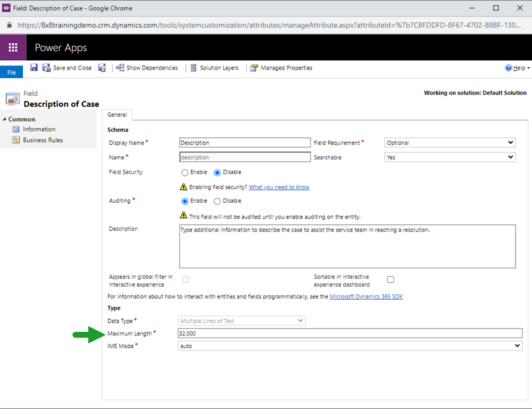Click the Save icon on the toolbar
Screen dimensions: 532x409
tap(33, 67)
